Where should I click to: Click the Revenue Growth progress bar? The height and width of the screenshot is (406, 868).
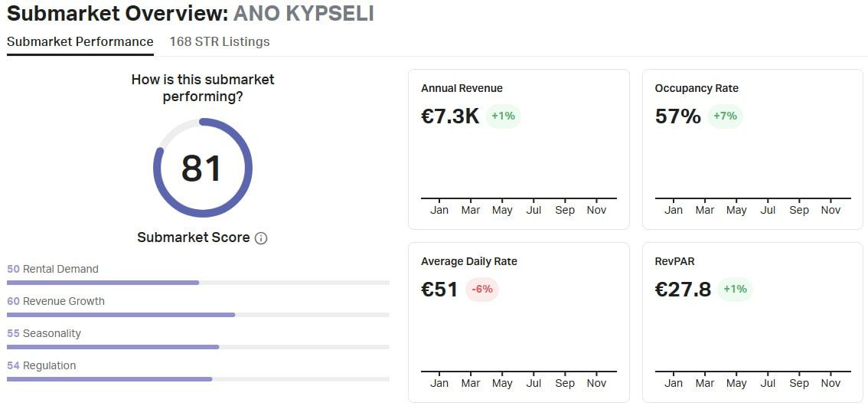pos(197,315)
